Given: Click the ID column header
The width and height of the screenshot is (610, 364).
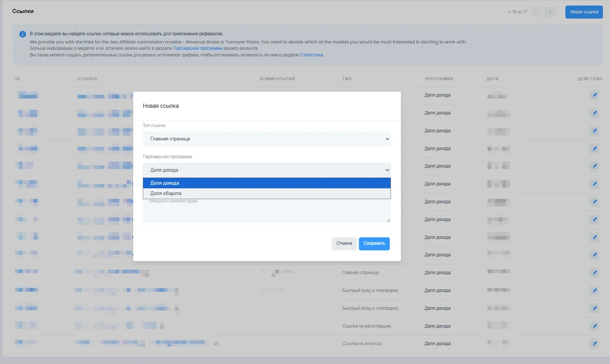Looking at the screenshot, I should click(x=18, y=79).
